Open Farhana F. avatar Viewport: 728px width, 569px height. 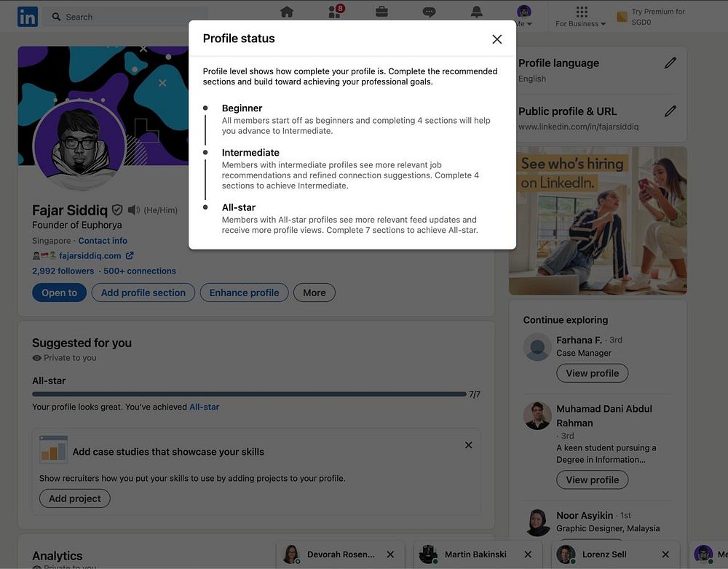click(537, 346)
